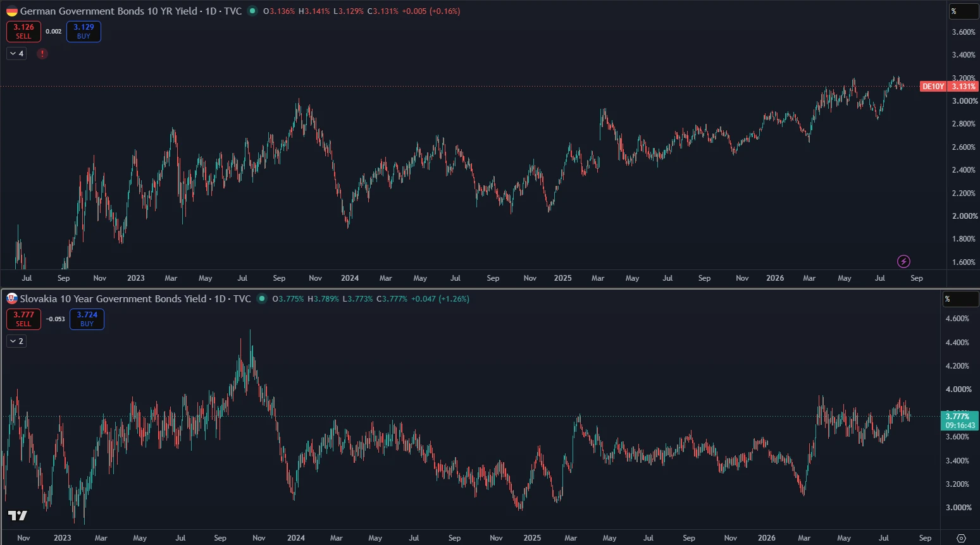The image size is (980, 545).
Task: Click the 2.800% level on German price scale
Action: (x=964, y=124)
